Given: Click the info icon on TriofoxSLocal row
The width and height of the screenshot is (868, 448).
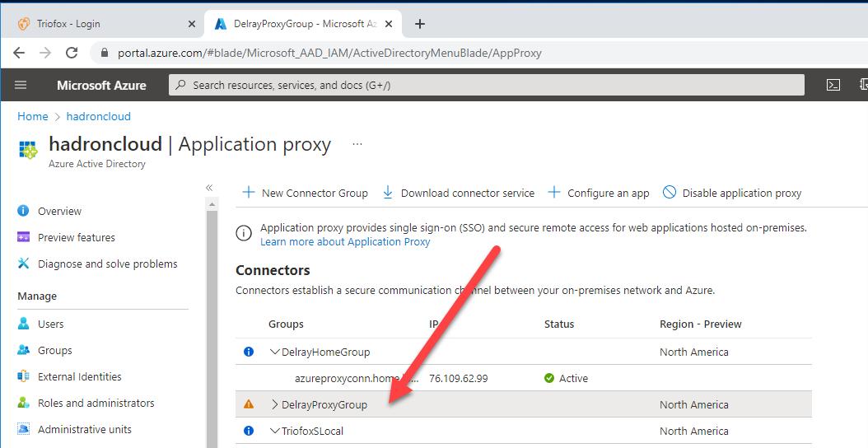Looking at the screenshot, I should coord(249,430).
